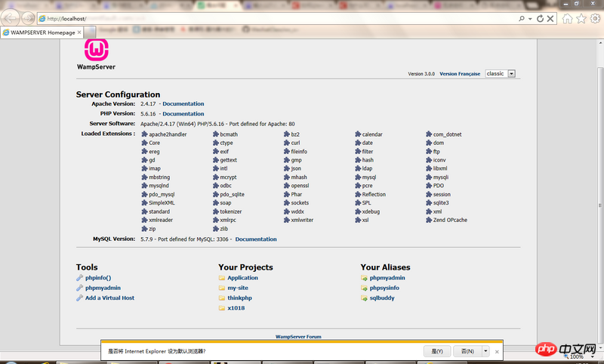Open search via magnifier icon in address bar

[522, 18]
